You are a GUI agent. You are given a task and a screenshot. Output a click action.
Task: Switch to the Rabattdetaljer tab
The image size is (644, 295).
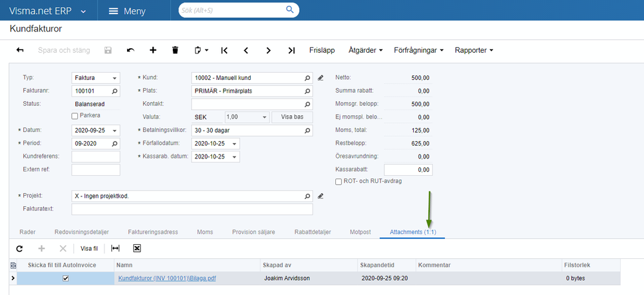[x=313, y=232]
